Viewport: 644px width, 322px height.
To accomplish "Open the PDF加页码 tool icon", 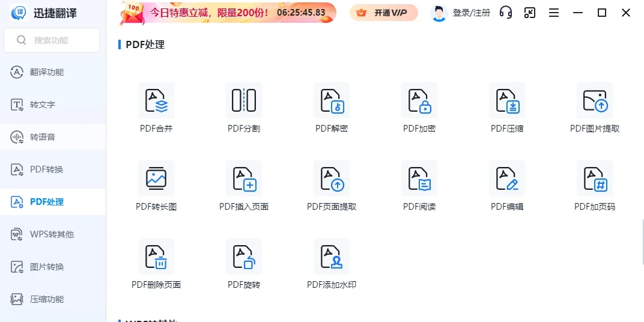I will point(595,178).
